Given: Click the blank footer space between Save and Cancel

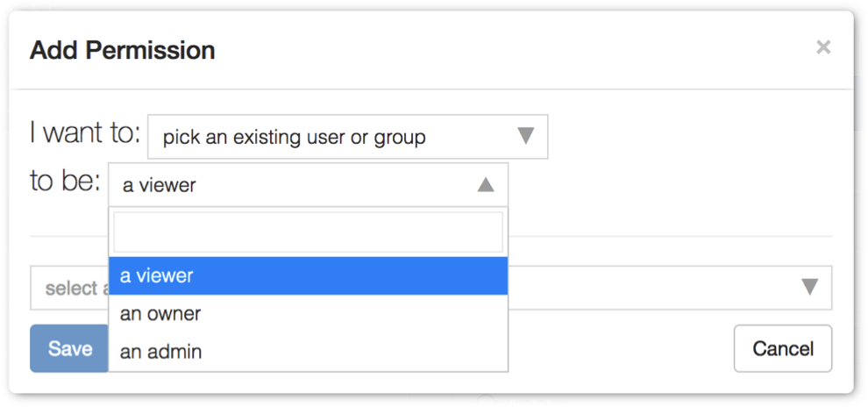Looking at the screenshot, I should (620, 348).
